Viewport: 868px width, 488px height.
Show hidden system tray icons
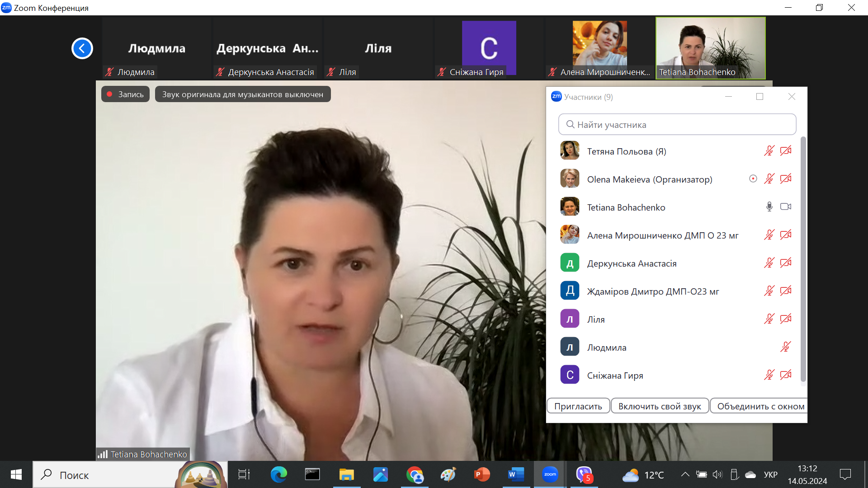click(x=685, y=474)
